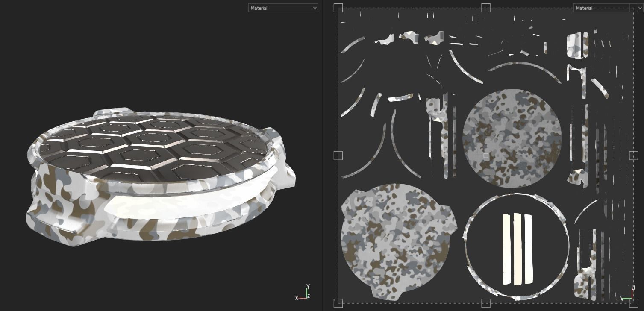Grab the bottom-left corner transform handle
644x311 pixels.
pyautogui.click(x=338, y=303)
